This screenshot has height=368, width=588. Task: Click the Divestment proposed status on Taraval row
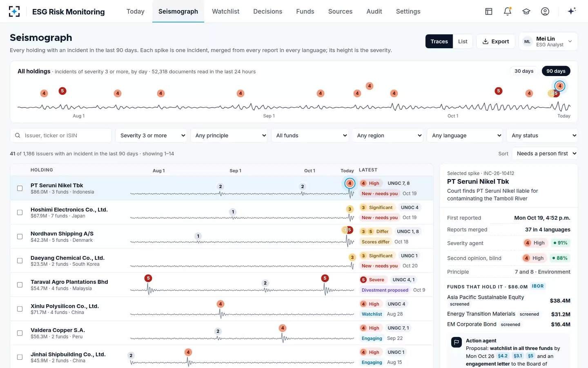coord(385,290)
